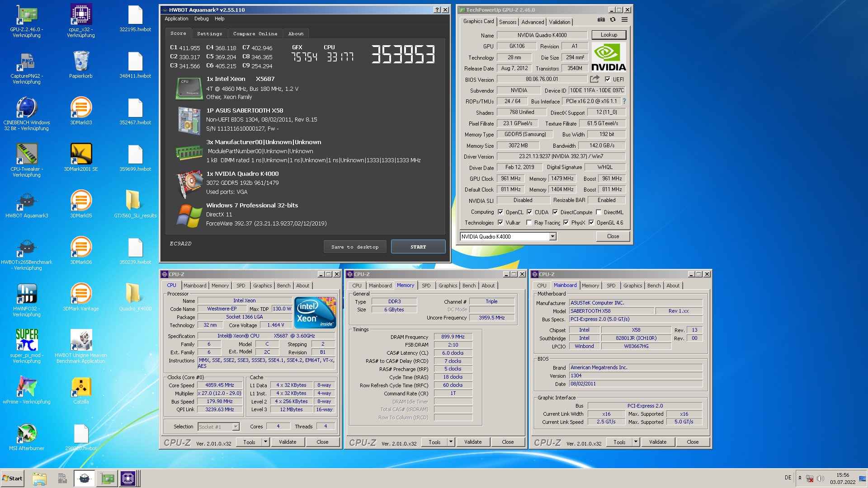868x488 pixels.
Task: Toggle the Ray Tracing checkbox
Action: coord(529,222)
